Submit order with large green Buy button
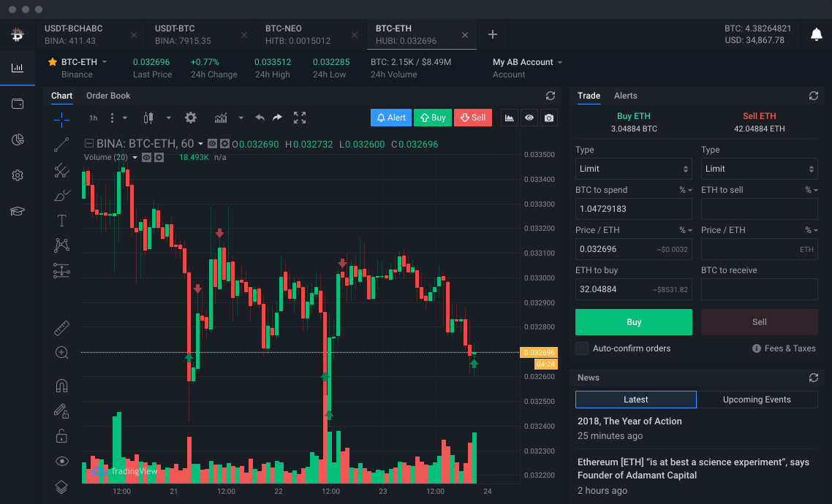This screenshot has height=504, width=832. 634,322
